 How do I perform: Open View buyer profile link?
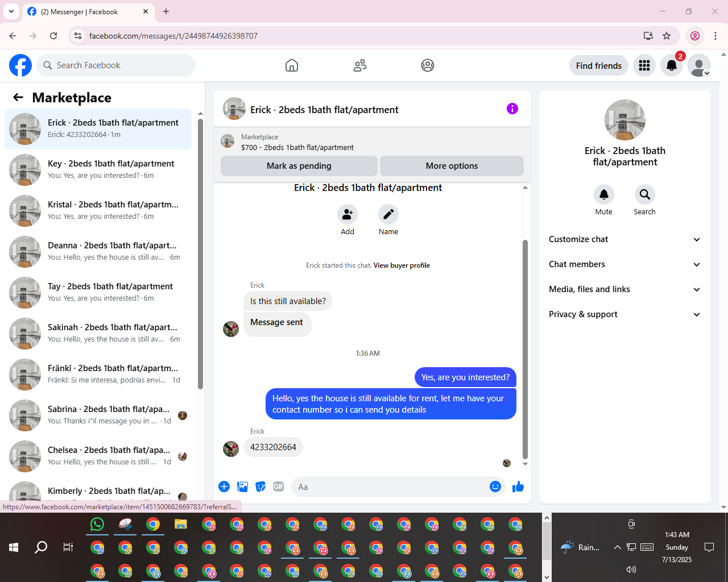pos(402,265)
